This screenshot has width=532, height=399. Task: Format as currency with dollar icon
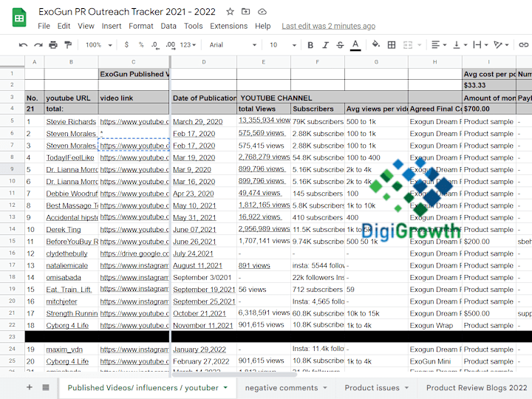click(126, 45)
